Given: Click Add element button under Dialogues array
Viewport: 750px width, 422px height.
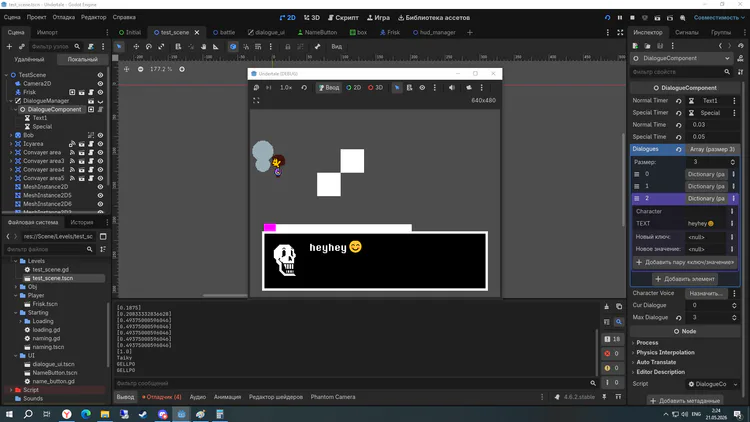Looking at the screenshot, I should (685, 279).
